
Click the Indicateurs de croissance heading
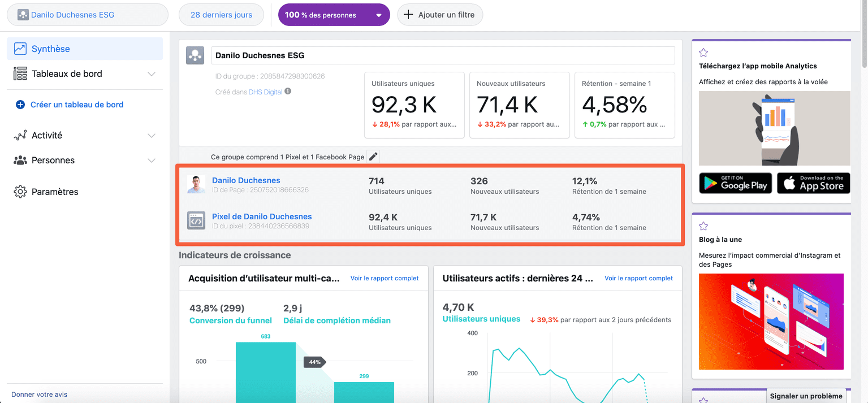(x=235, y=255)
